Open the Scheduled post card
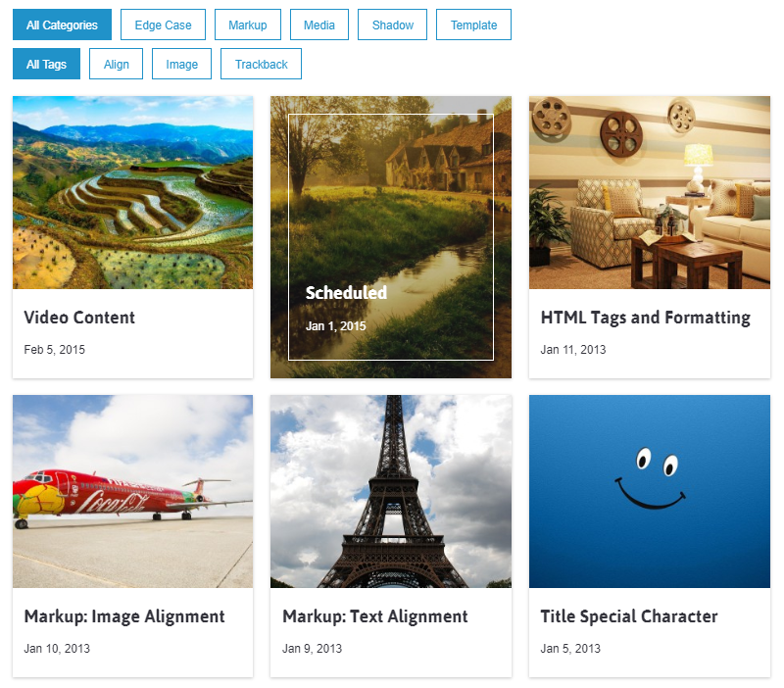Image resolution: width=784 pixels, height=688 pixels. click(391, 237)
